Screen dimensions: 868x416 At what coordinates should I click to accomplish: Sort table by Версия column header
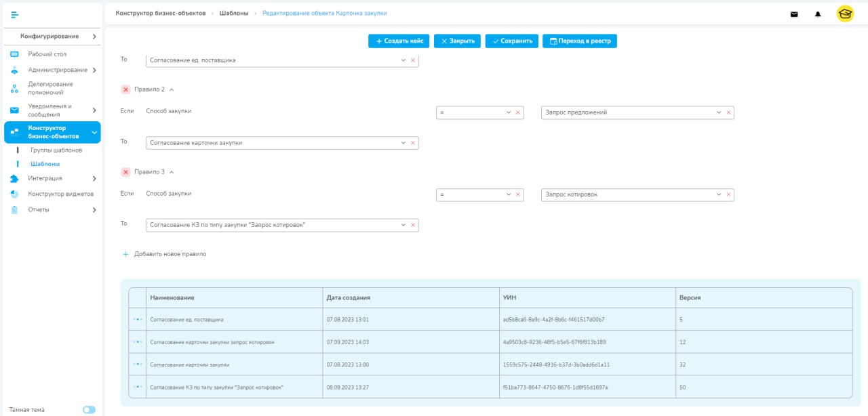click(x=764, y=297)
